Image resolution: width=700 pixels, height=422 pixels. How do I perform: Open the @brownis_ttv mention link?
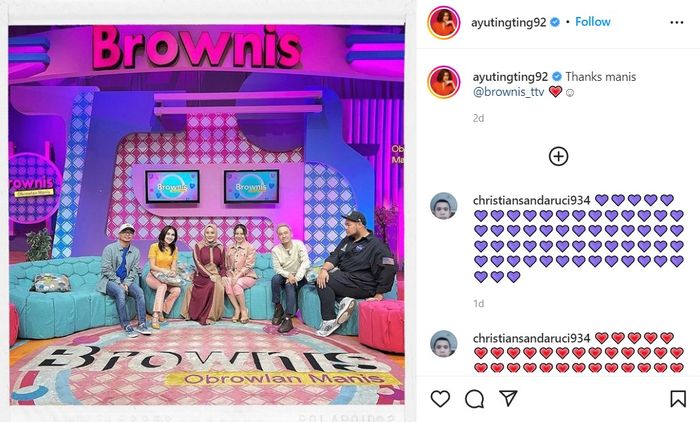coord(508,92)
